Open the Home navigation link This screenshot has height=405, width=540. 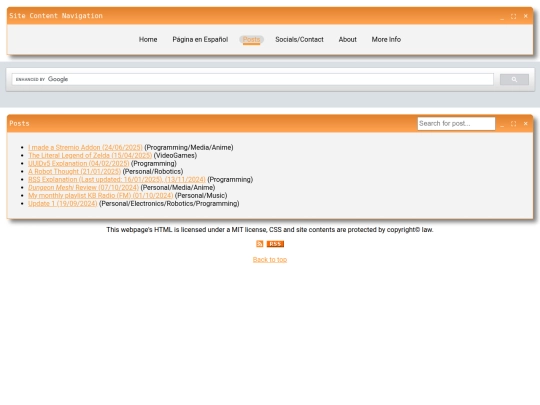click(148, 40)
